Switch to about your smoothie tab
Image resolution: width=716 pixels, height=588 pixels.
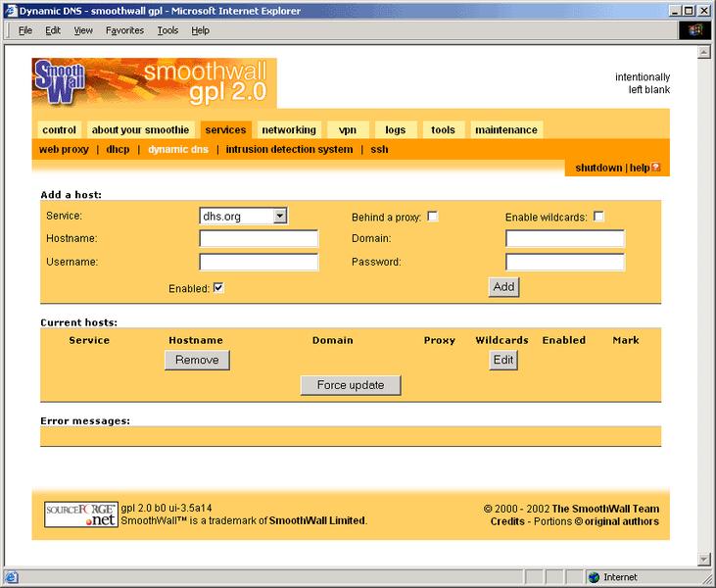[141, 129]
